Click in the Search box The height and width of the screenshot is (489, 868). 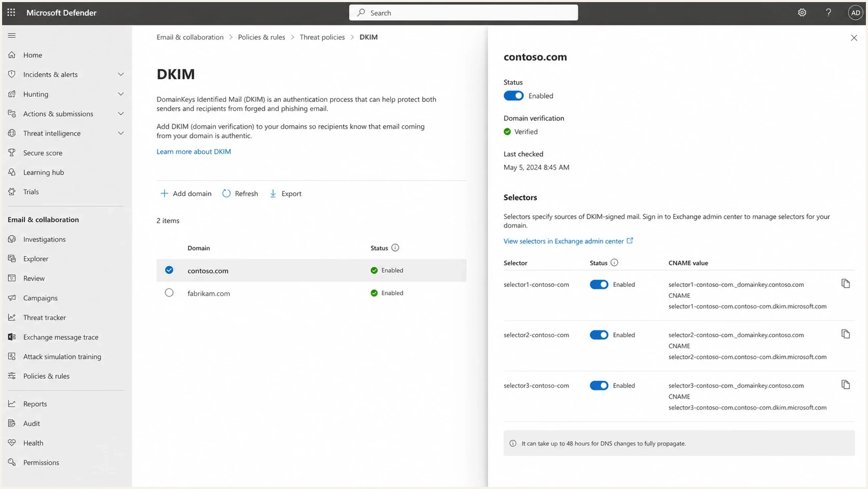click(x=464, y=12)
